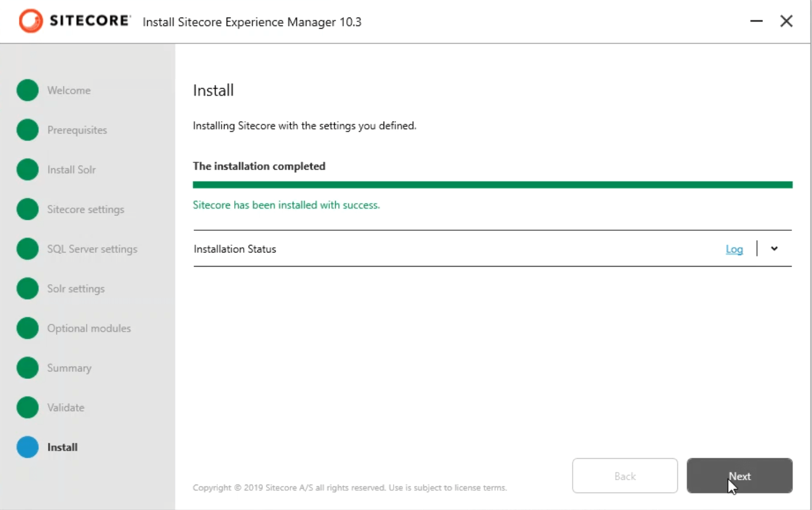Click the Prerequisites step circle icon

pyautogui.click(x=28, y=130)
